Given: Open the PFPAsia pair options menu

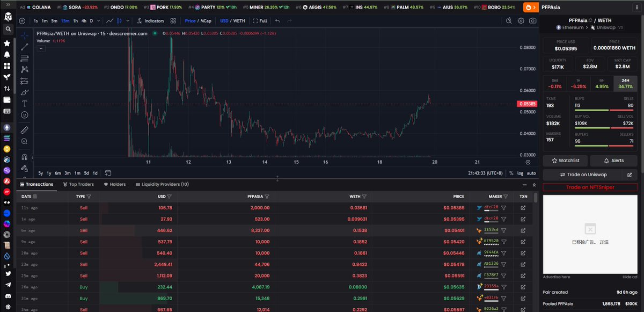Looking at the screenshot, I should tap(636, 8).
